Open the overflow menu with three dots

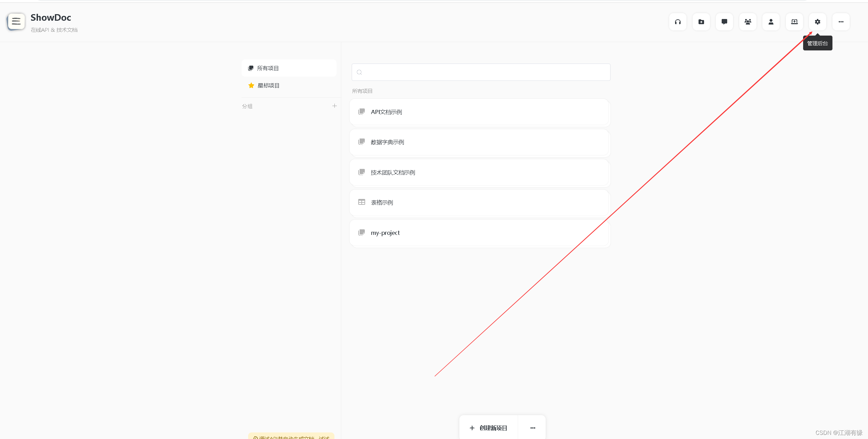tap(841, 21)
